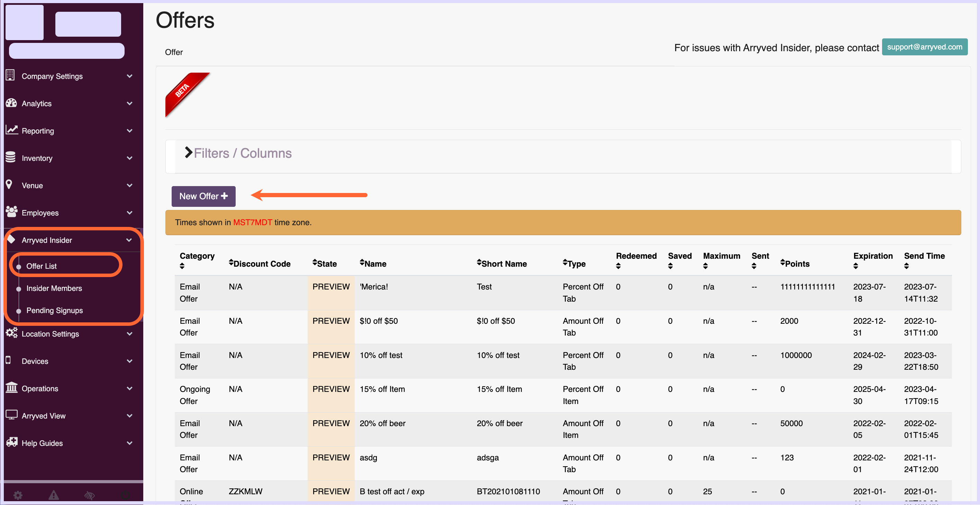This screenshot has width=980, height=505.
Task: Select the Help Guides menu label
Action: coord(42,443)
